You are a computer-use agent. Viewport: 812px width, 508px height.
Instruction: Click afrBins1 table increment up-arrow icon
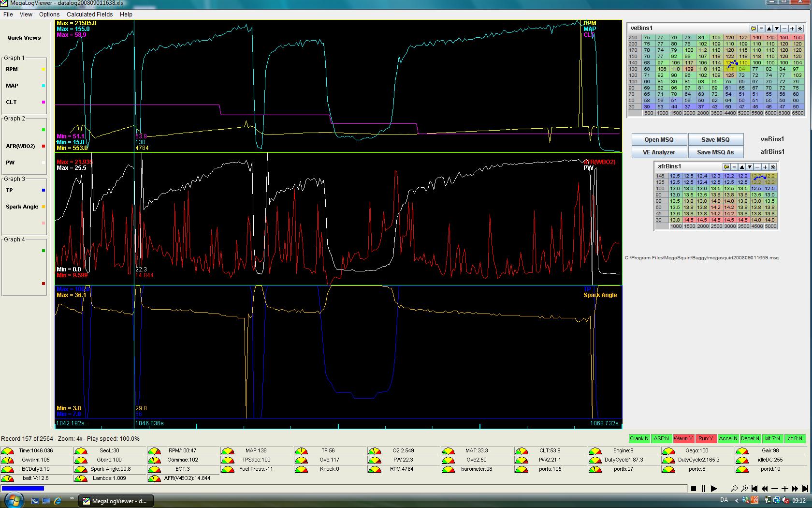coord(742,167)
